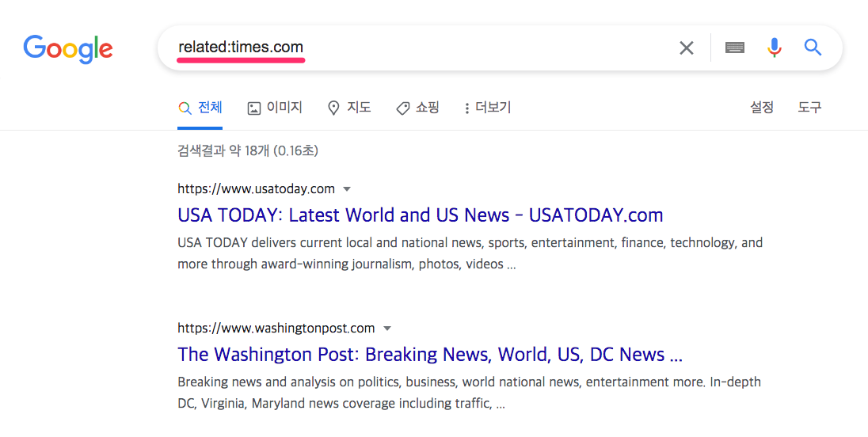Expand dropdown arrow next to usatoday.com URL
This screenshot has width=868, height=437.
[347, 189]
